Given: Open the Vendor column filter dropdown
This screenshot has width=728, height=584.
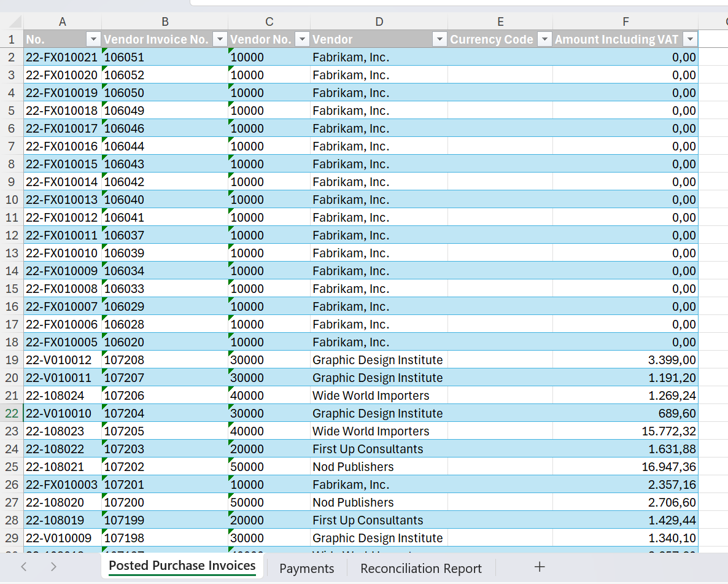Looking at the screenshot, I should click(440, 39).
